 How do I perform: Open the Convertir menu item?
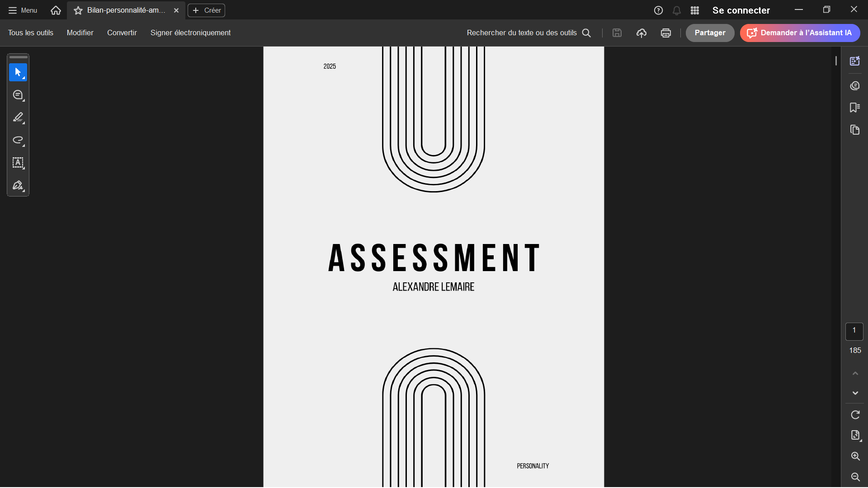[122, 33]
